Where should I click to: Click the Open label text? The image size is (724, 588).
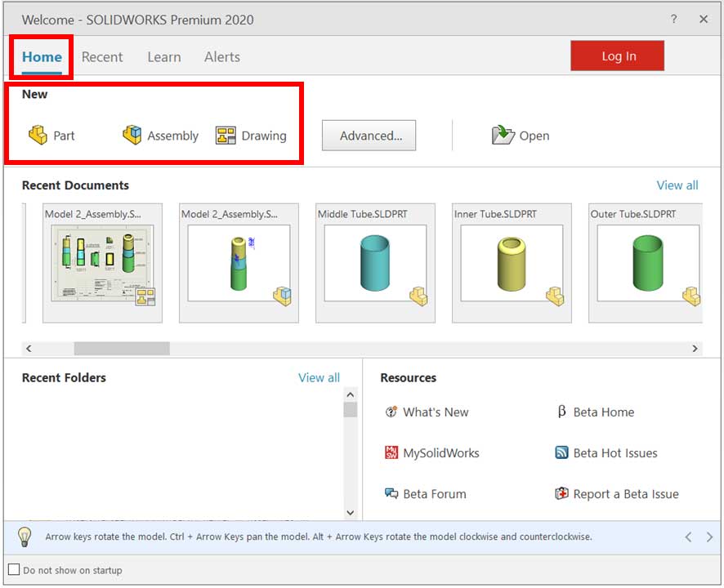pos(534,136)
